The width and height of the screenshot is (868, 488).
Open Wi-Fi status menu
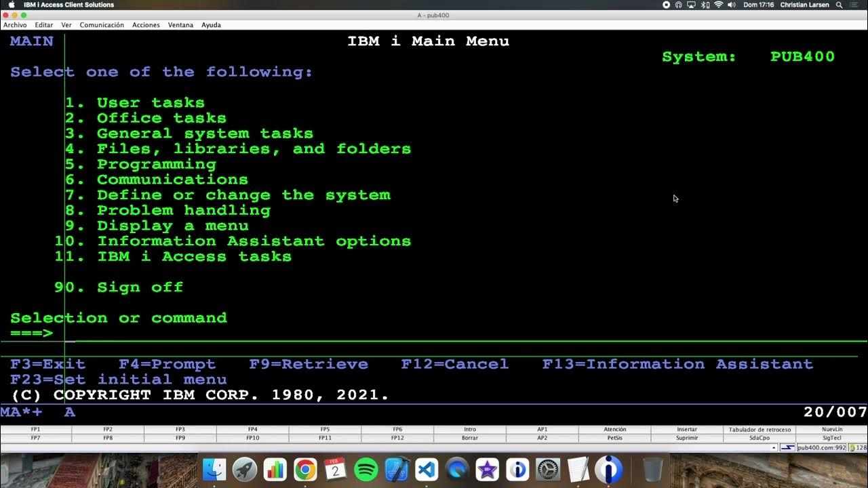pos(718,5)
